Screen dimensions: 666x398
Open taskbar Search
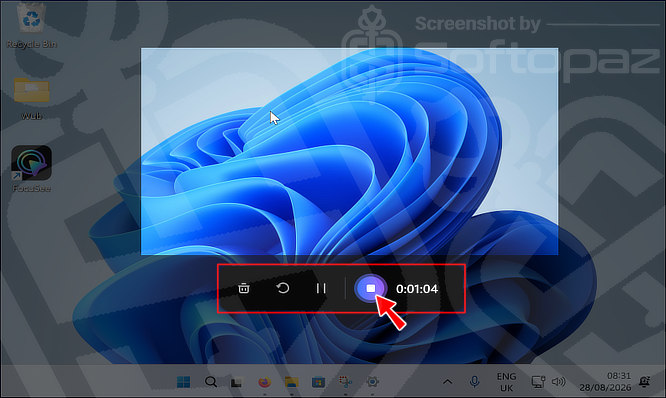[x=211, y=382]
